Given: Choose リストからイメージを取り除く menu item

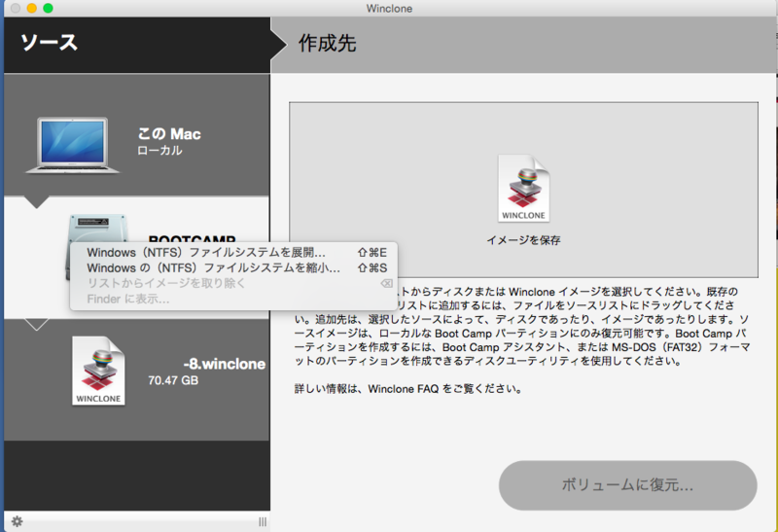Looking at the screenshot, I should click(x=233, y=283).
